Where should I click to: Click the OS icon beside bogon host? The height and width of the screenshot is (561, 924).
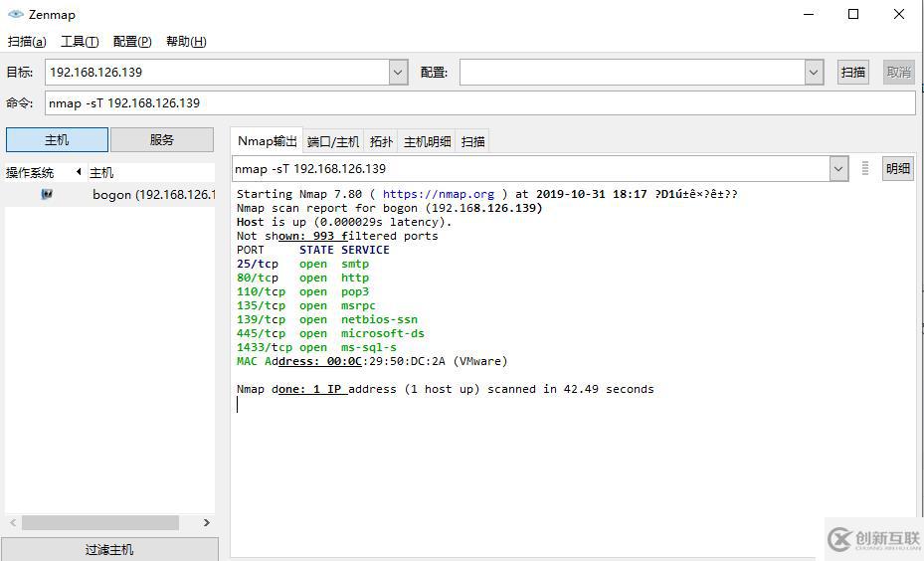click(x=47, y=194)
